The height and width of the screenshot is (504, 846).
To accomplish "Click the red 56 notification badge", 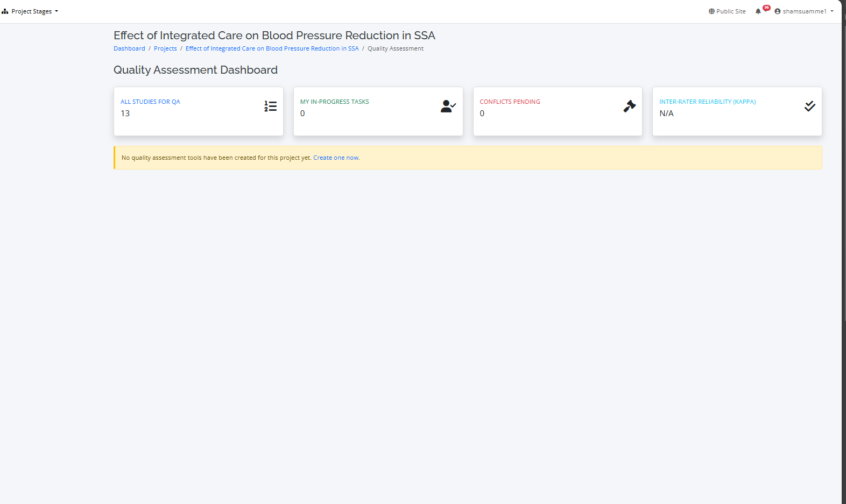I will click(766, 8).
